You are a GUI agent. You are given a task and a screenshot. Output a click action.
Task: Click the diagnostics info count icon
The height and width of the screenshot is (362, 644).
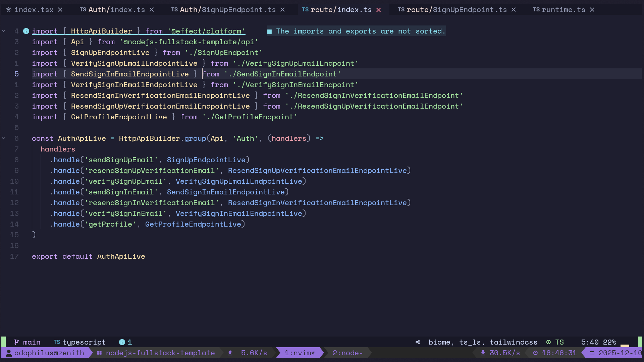[122, 342]
